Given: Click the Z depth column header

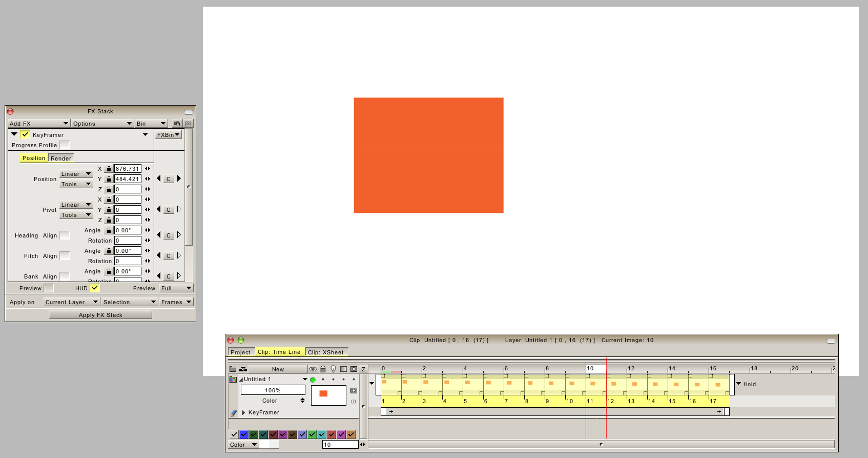Looking at the screenshot, I should point(363,369).
